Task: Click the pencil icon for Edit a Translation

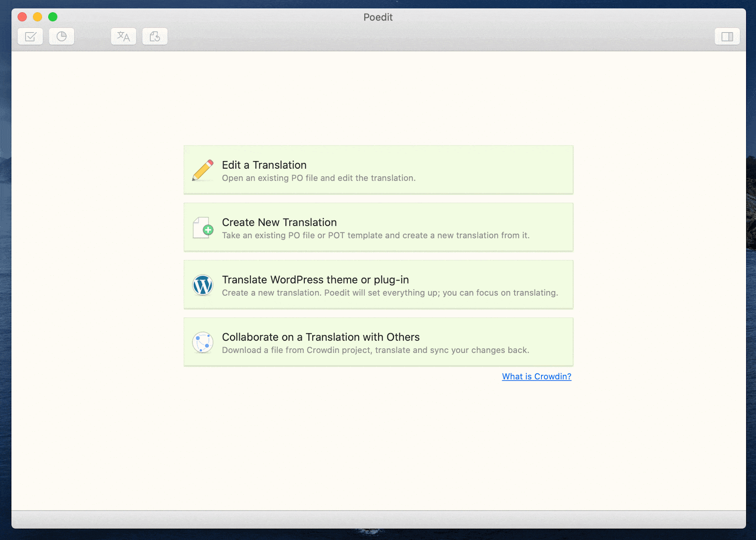Action: coord(203,170)
